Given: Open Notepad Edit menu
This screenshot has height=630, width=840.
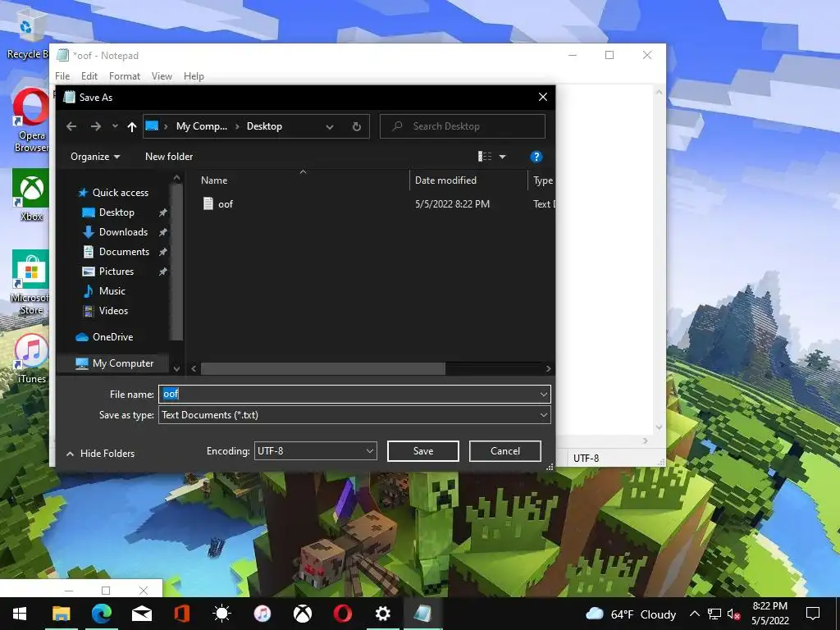Looking at the screenshot, I should click(89, 76).
